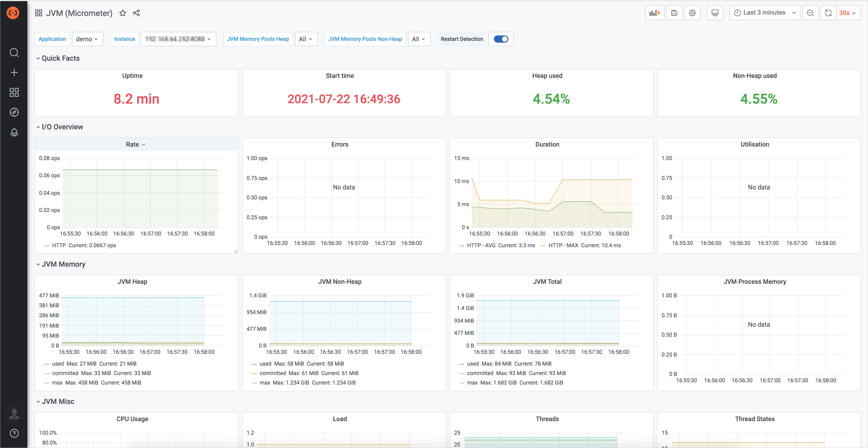Open the JVM Memory Pools Non-Heap All dropdown
The height and width of the screenshot is (448, 868).
pyautogui.click(x=419, y=39)
